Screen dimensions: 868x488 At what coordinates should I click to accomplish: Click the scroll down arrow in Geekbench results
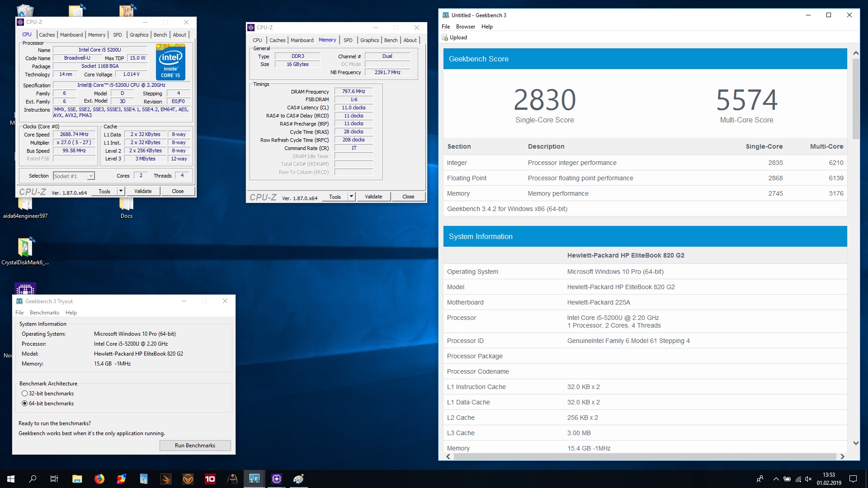pyautogui.click(x=856, y=443)
